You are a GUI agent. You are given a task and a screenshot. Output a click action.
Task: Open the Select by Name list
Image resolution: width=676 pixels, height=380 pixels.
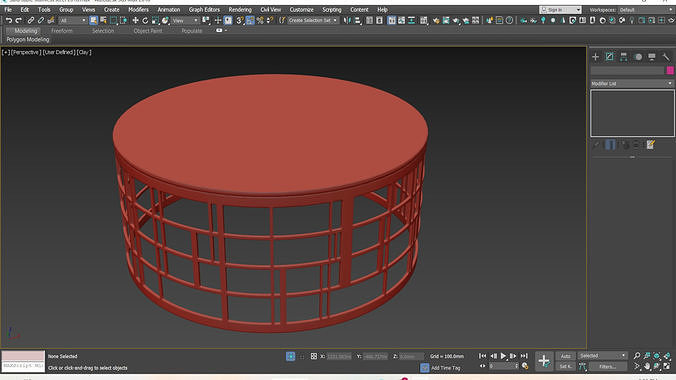point(103,20)
